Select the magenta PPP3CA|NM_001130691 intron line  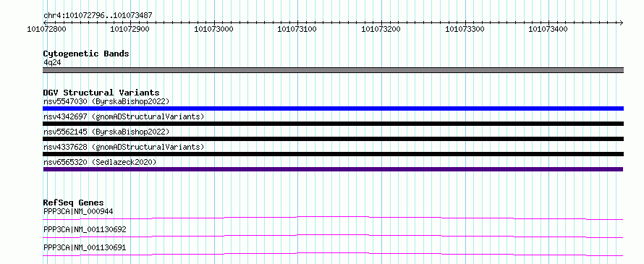(x=333, y=254)
